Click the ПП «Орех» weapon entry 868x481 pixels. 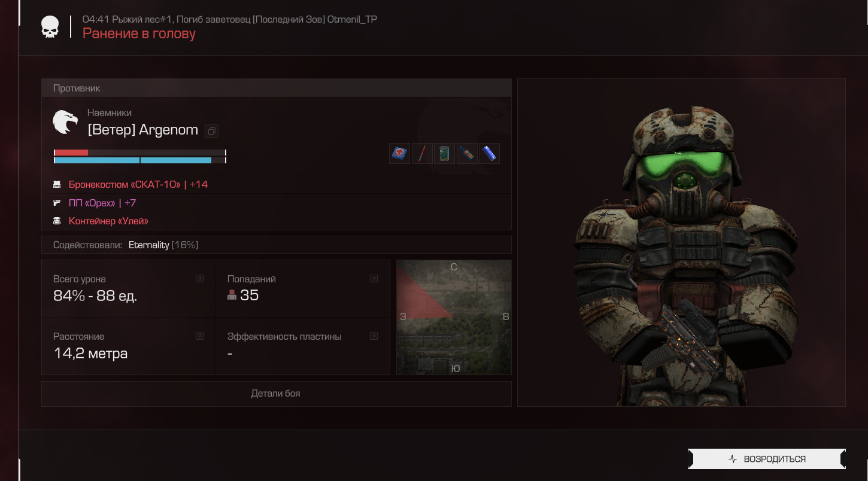pyautogui.click(x=92, y=203)
